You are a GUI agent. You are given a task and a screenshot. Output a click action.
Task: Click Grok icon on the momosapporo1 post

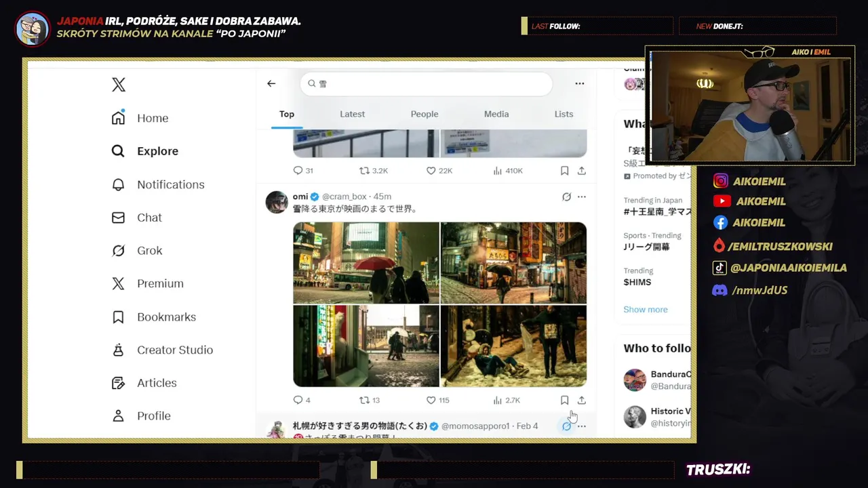[x=566, y=426]
